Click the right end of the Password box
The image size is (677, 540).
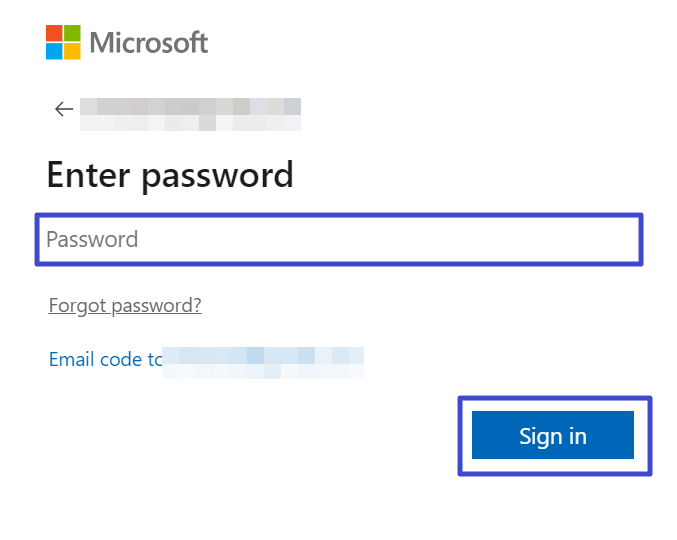coord(620,239)
